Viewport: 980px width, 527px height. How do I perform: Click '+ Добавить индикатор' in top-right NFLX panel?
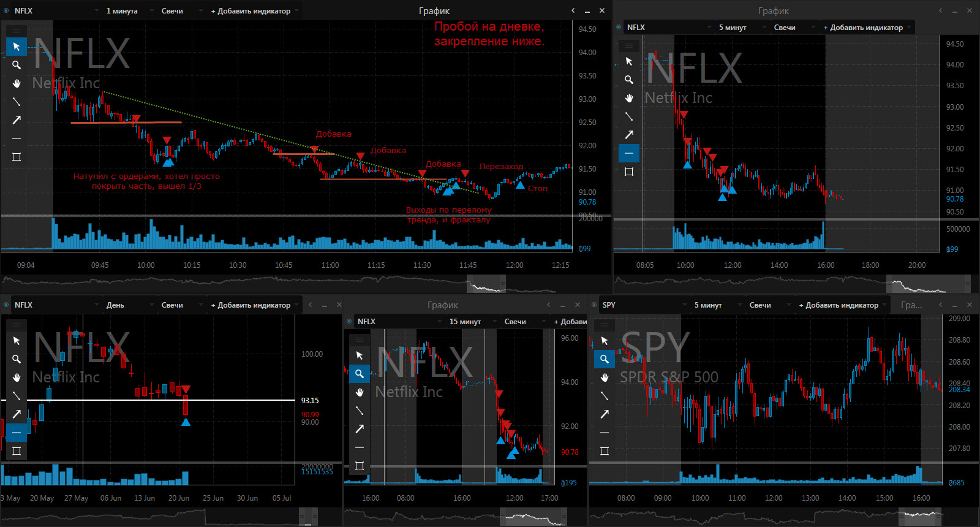coord(866,28)
